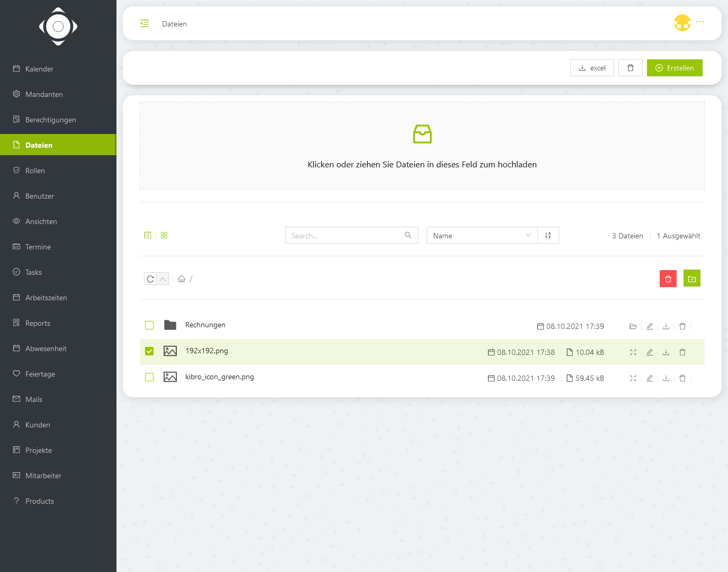Screen dimensions: 728x572
Task: Go to home directory in breadcrumb
Action: coord(182,279)
